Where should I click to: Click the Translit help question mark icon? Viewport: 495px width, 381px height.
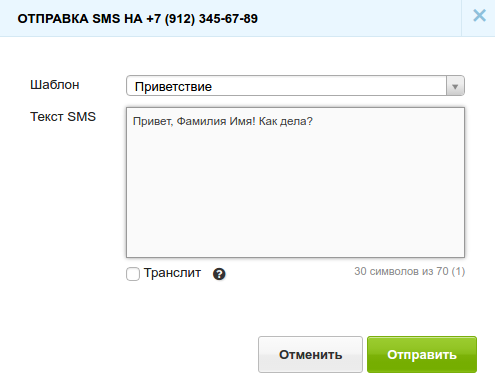click(219, 274)
